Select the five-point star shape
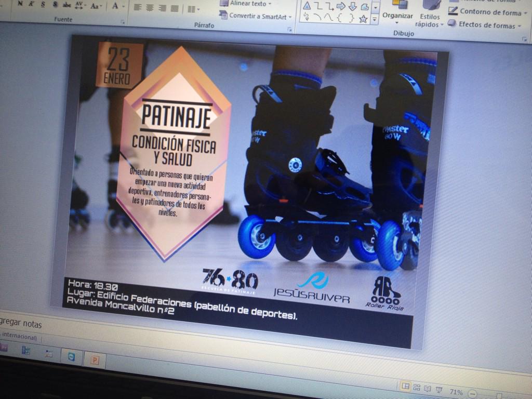The width and height of the screenshot is (532, 399). (x=363, y=19)
